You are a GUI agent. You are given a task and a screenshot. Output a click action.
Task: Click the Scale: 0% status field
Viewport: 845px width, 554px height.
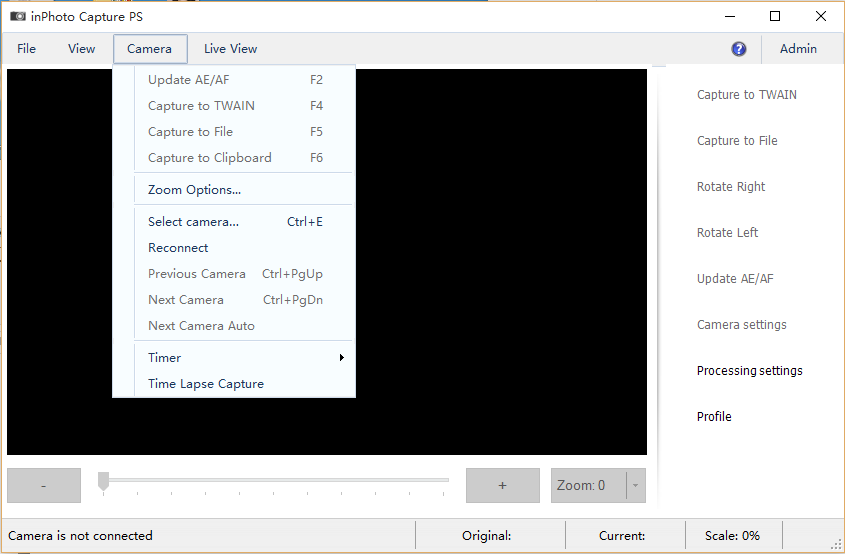(733, 536)
